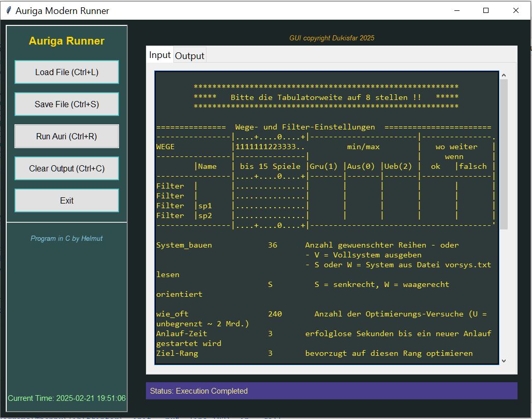Open the Output tab
This screenshot has height=419, width=532.
189,56
